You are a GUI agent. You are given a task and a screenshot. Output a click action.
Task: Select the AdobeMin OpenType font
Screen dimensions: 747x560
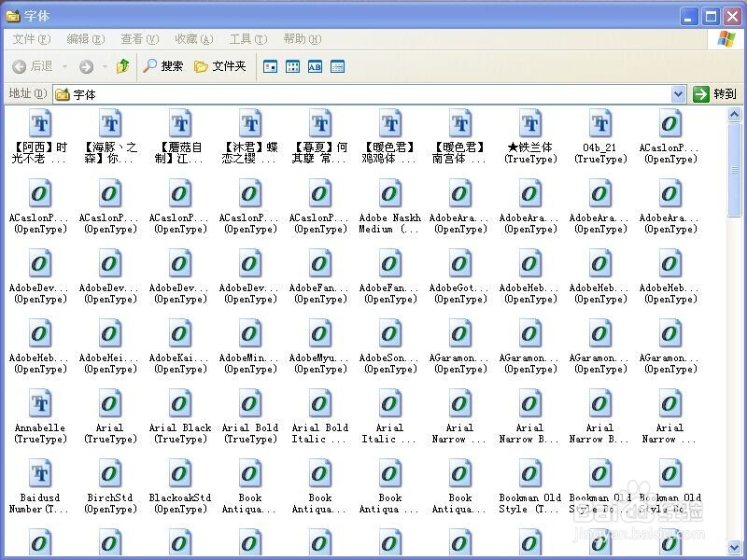pos(250,346)
